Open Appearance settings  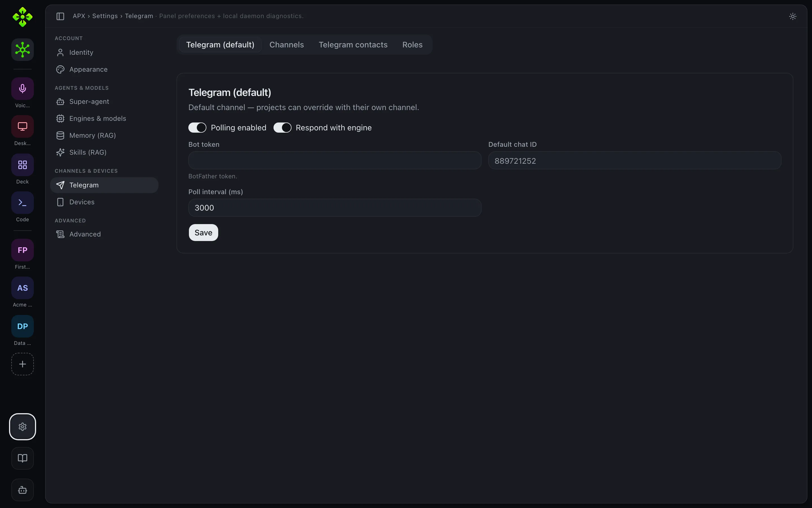pos(104,69)
